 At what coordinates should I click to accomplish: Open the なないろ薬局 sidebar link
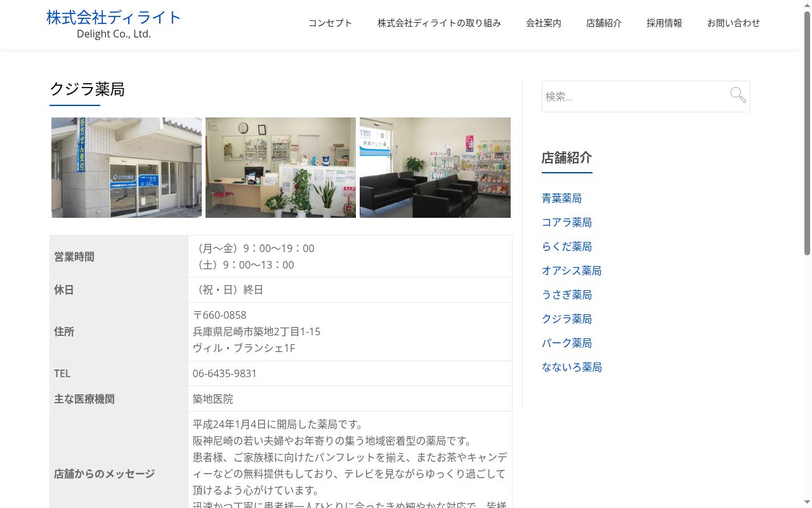coord(572,367)
